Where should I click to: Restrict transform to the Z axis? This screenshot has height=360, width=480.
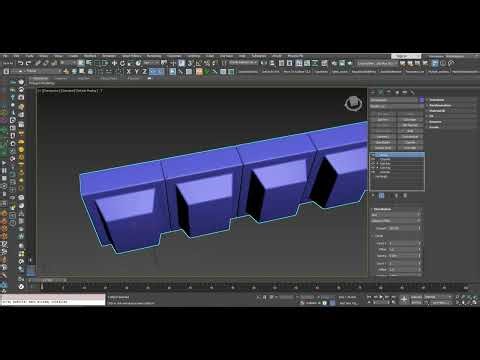144,71
